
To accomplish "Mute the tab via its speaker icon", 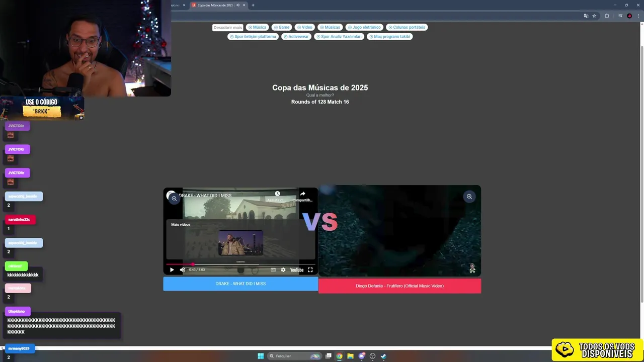I will click(238, 5).
